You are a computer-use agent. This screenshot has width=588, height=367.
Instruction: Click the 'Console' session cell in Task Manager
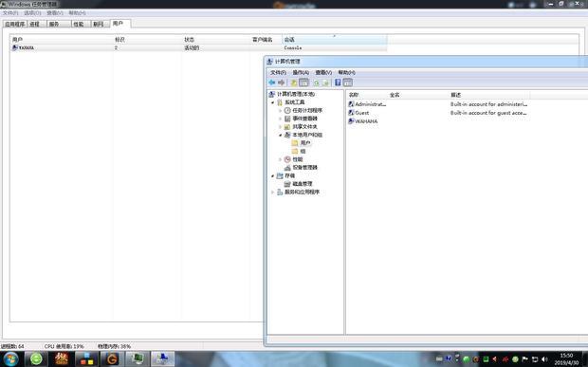pos(293,48)
